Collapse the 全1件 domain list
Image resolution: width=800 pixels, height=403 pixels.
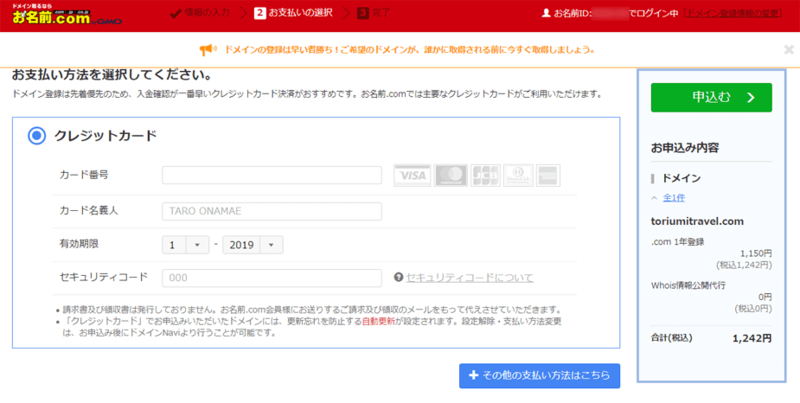(655, 198)
